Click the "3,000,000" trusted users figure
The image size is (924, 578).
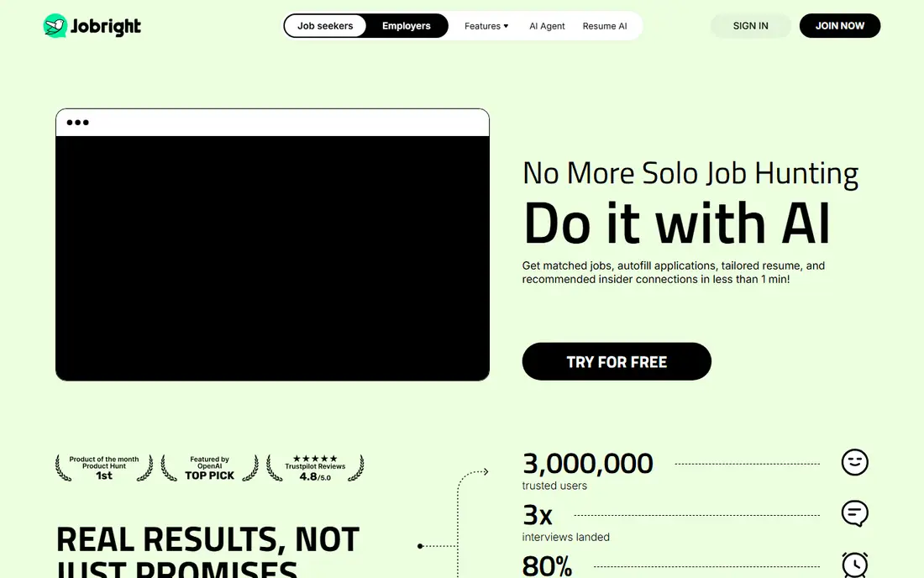click(587, 464)
